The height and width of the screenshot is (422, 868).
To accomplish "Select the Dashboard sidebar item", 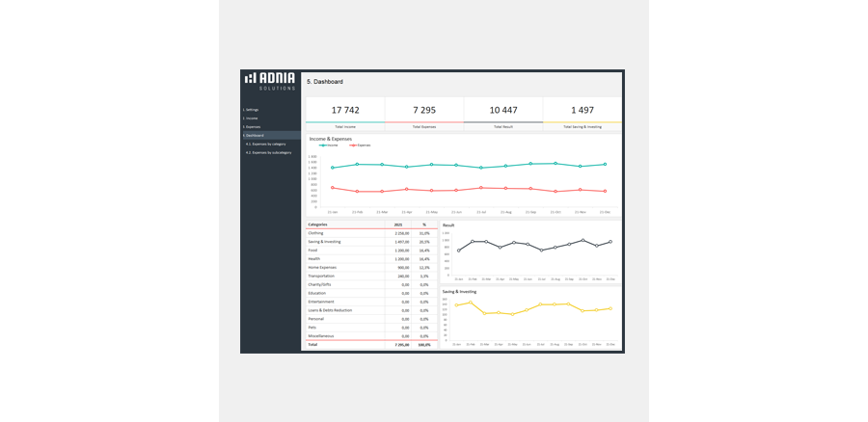I will [x=254, y=135].
